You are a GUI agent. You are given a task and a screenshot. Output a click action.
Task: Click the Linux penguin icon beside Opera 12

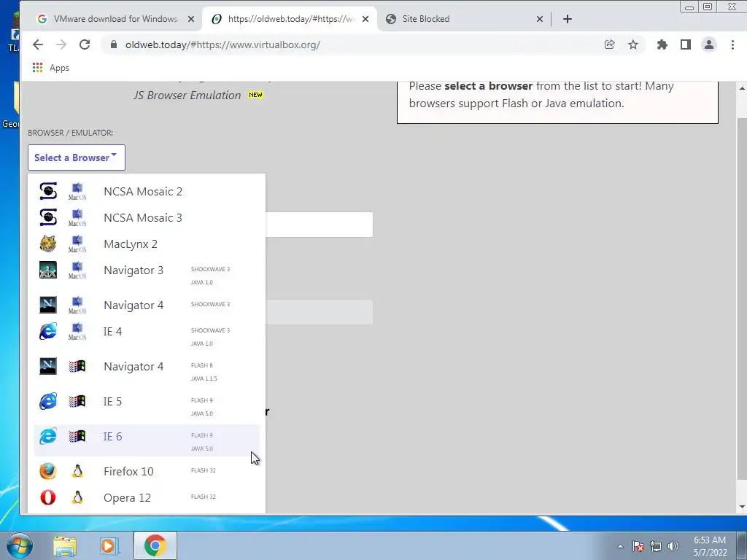77,497
